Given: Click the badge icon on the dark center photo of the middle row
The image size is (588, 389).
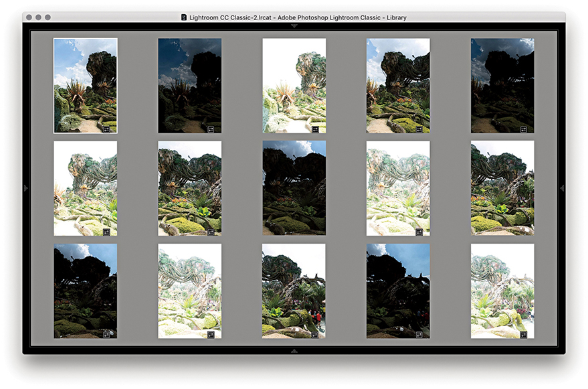Looking at the screenshot, I should pos(314,232).
